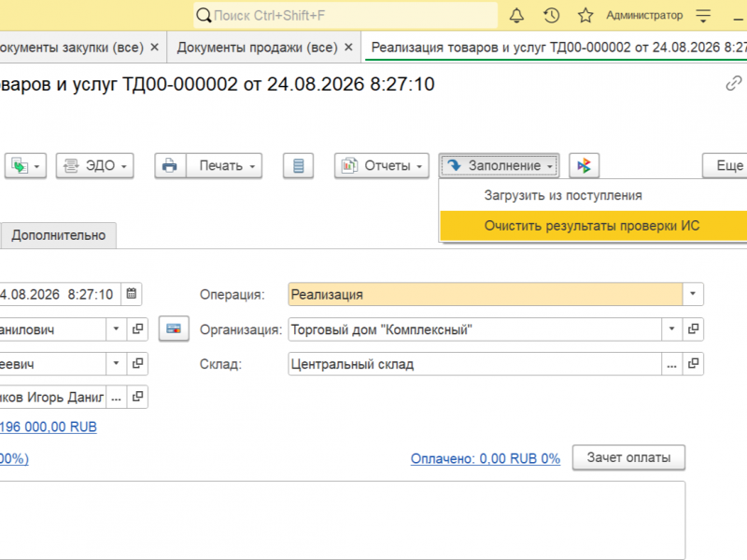Open 'Оплачено: 0,00 RUB 0%' link

point(486,458)
